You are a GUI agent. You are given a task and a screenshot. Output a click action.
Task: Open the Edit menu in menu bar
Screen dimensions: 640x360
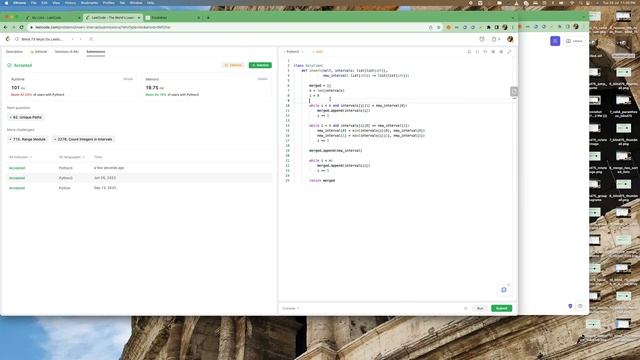[44, 3]
